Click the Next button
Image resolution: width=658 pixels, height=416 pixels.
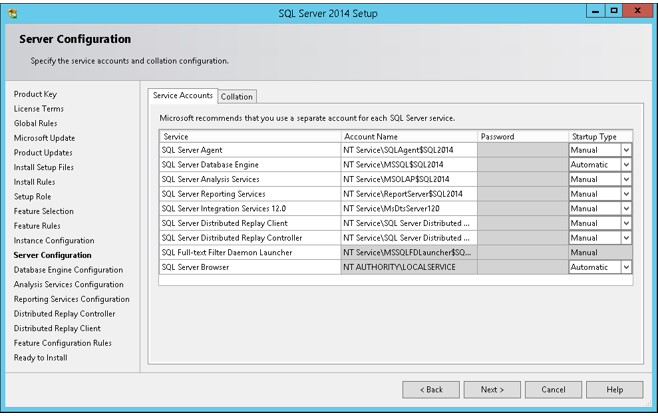pyautogui.click(x=492, y=390)
